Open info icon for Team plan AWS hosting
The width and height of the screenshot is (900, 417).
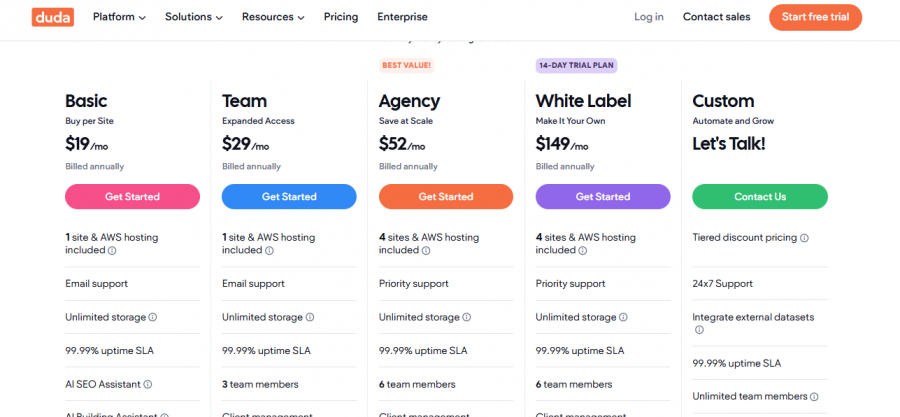click(269, 251)
